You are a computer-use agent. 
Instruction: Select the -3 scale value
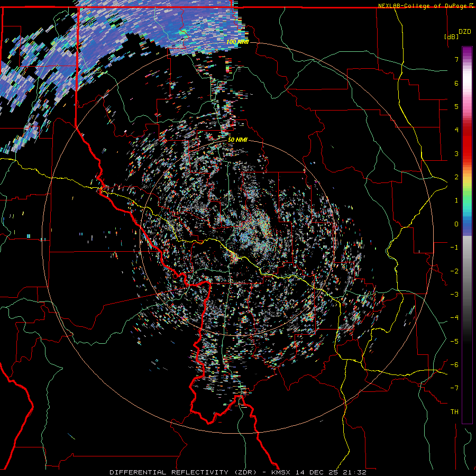point(454,294)
